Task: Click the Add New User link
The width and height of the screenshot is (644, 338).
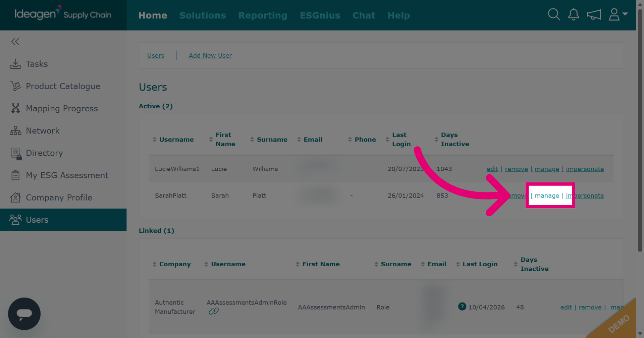Action: (x=210, y=56)
